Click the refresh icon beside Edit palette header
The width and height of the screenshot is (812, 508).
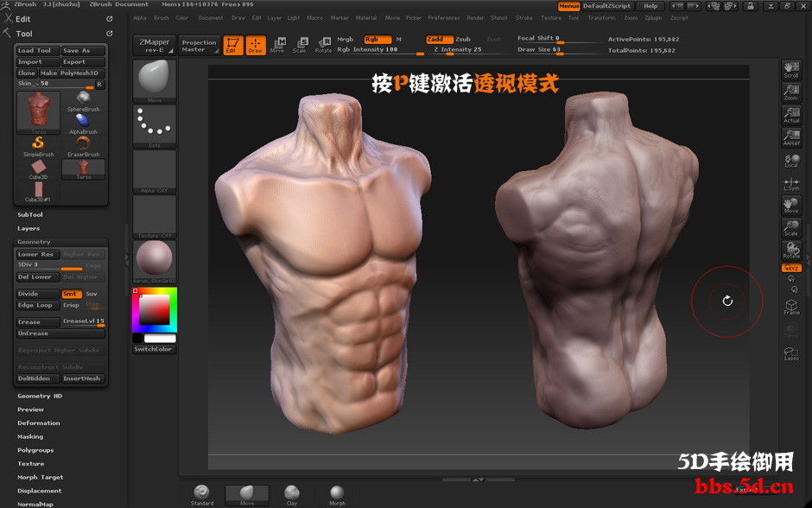tap(109, 19)
